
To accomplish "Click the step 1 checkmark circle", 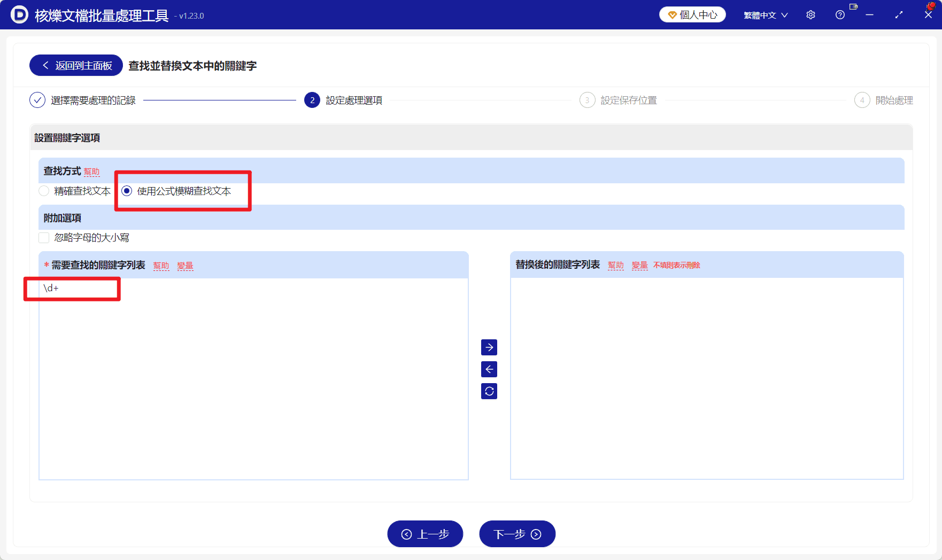I will tap(37, 100).
